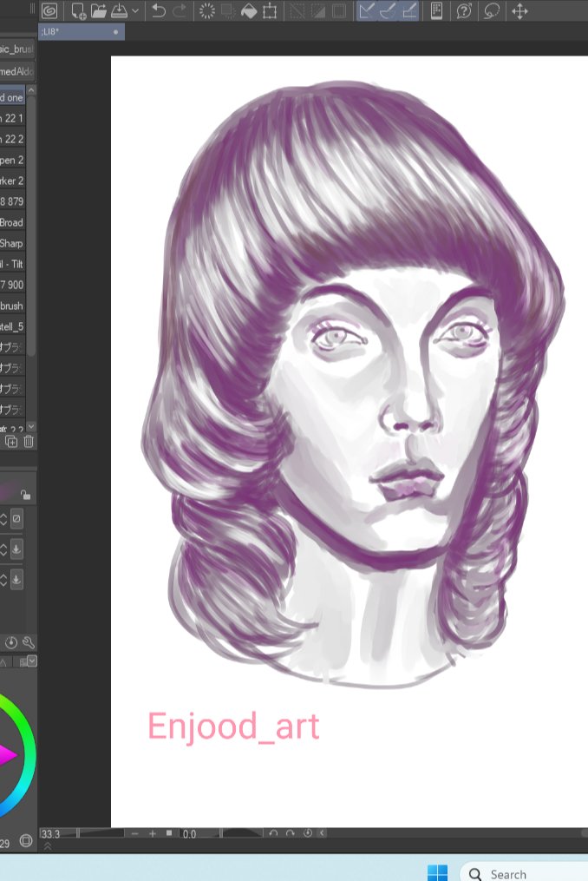Select the 'Sharp' brush
Image resolution: width=588 pixels, height=881 pixels.
[12, 243]
